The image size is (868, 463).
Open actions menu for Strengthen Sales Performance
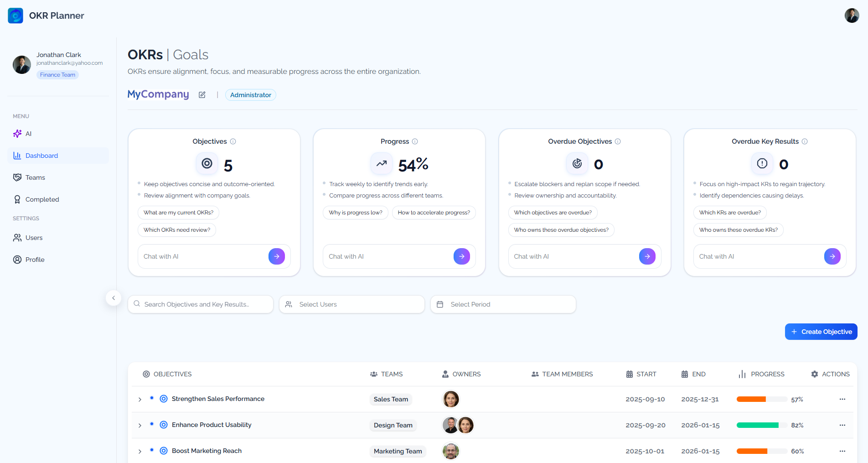click(842, 399)
